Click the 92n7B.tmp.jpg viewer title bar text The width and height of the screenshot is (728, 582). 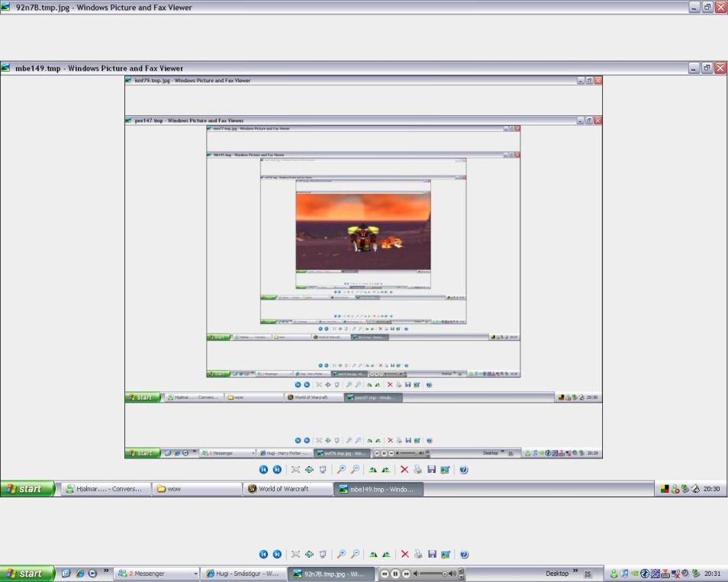coord(104,8)
